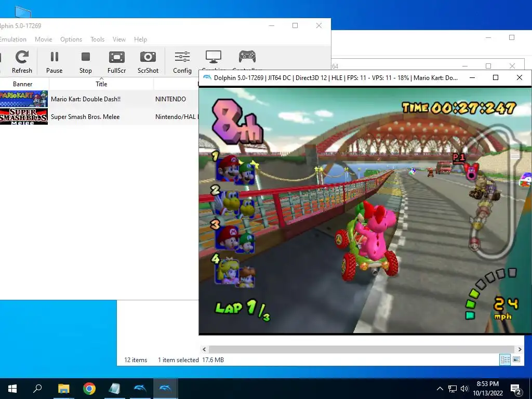Click the Refresh icon in Dolphin toolbar
This screenshot has width=532, height=399.
(22, 61)
